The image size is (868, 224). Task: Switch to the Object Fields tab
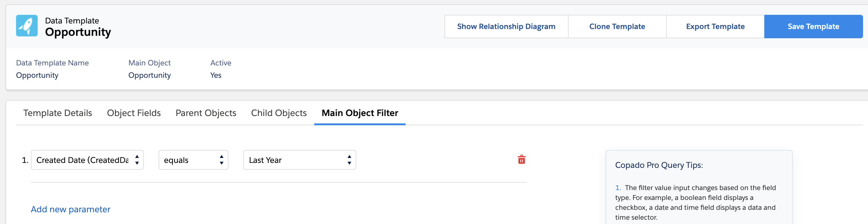134,113
